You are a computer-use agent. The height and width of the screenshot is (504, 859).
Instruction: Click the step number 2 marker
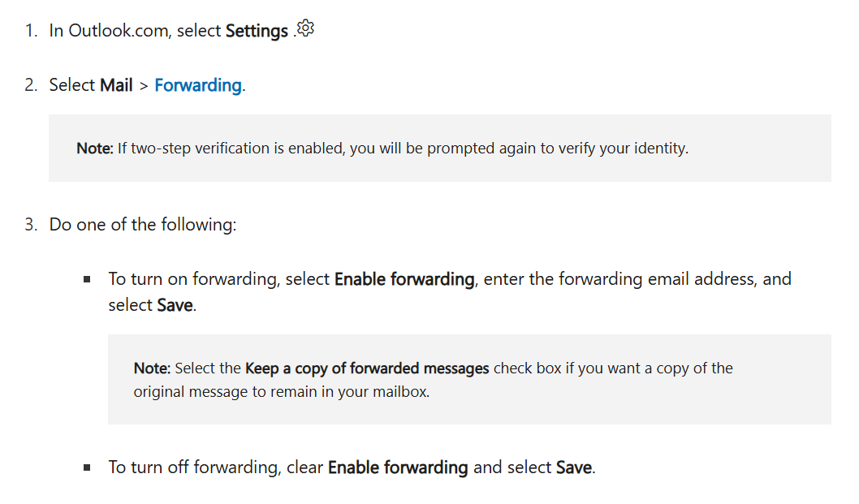[x=31, y=85]
